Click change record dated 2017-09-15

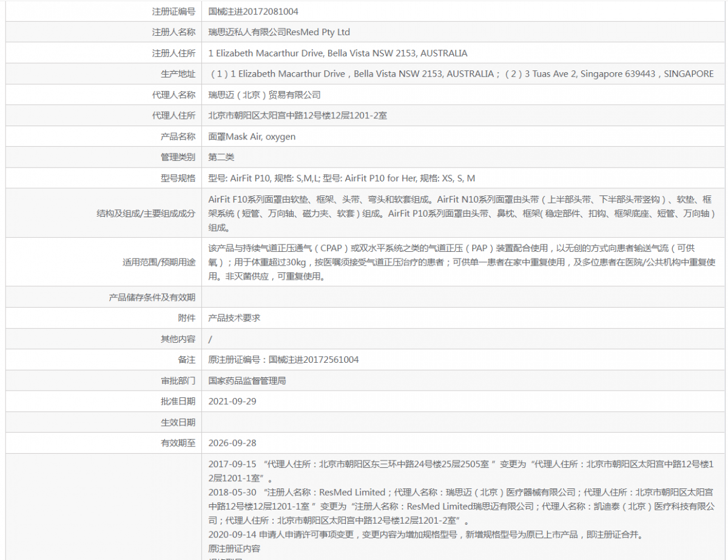click(x=462, y=471)
